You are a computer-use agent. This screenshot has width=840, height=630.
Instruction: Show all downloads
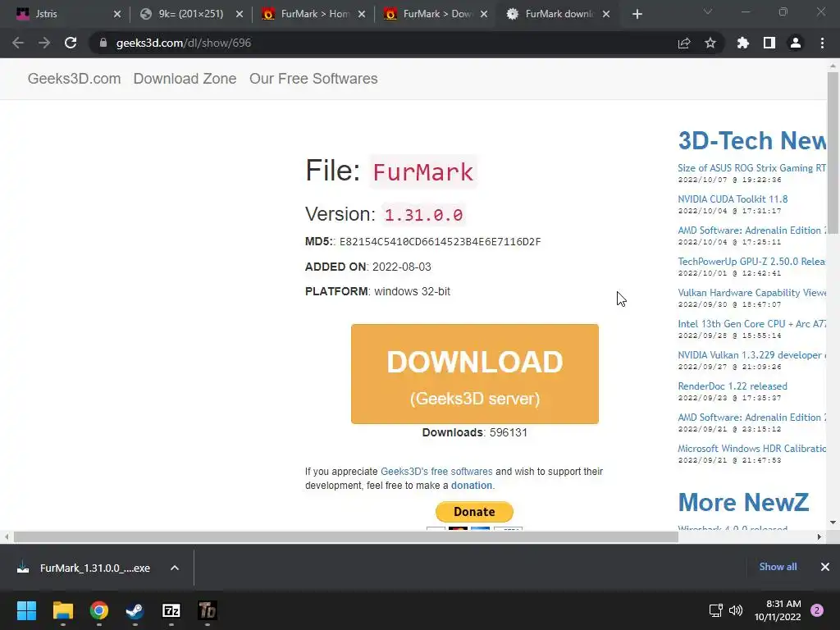[x=778, y=567]
